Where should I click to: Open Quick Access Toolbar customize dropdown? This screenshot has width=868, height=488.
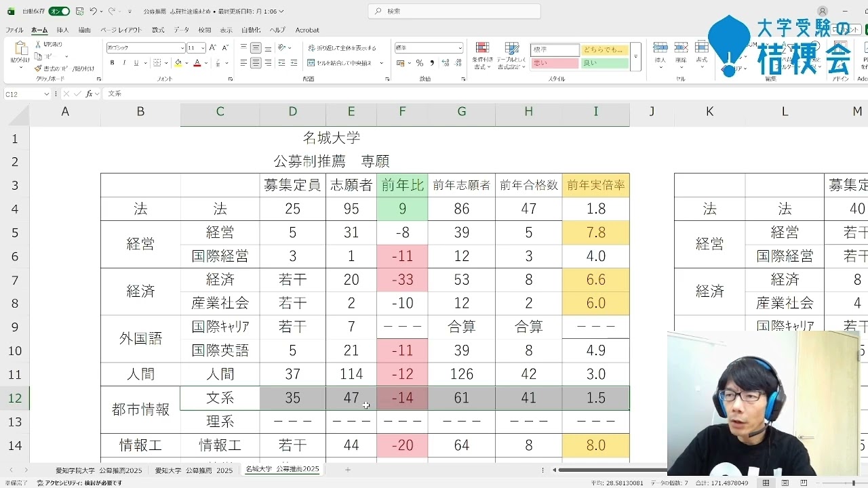[x=130, y=12]
